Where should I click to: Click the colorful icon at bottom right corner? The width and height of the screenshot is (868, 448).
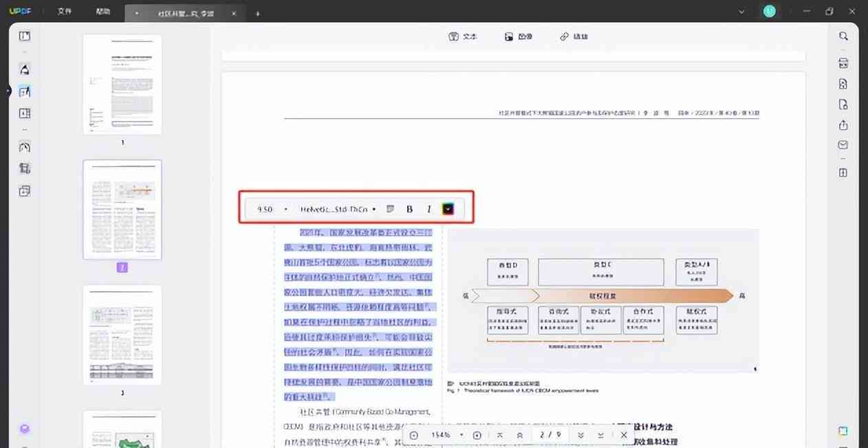point(843,431)
